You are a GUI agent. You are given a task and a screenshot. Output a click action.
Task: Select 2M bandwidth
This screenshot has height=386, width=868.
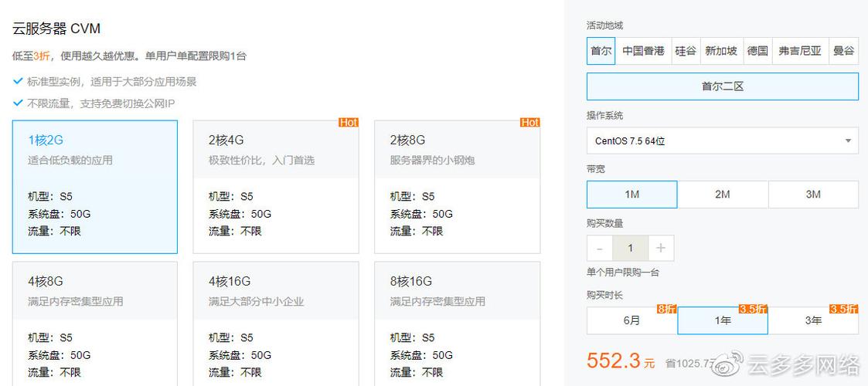pyautogui.click(x=723, y=195)
